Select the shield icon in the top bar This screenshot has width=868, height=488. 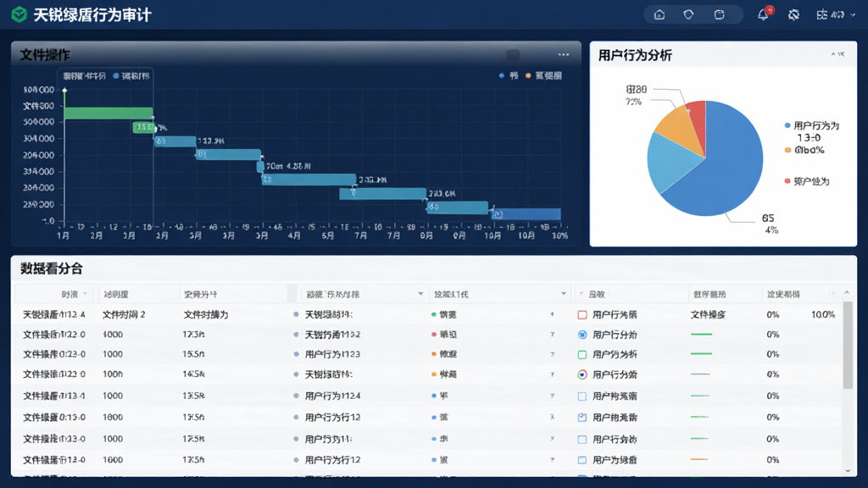point(688,14)
